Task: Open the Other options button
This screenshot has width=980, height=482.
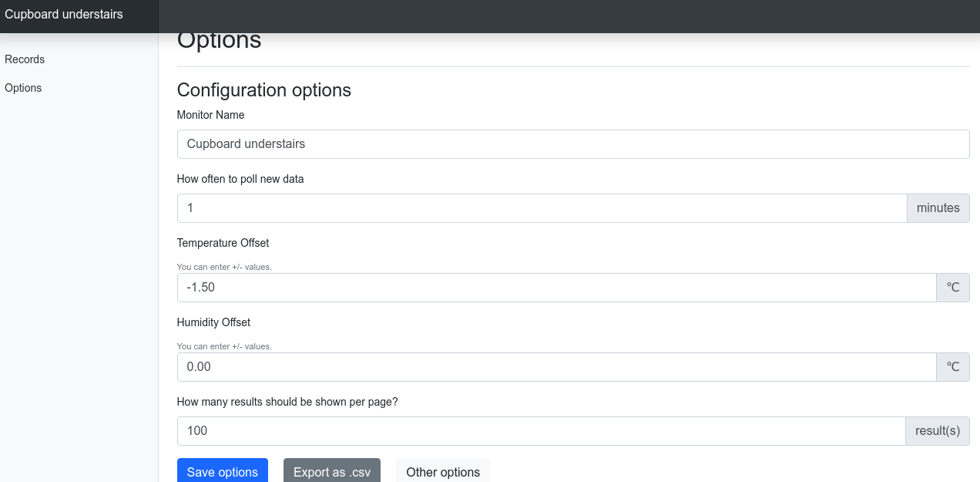Action: pyautogui.click(x=442, y=472)
